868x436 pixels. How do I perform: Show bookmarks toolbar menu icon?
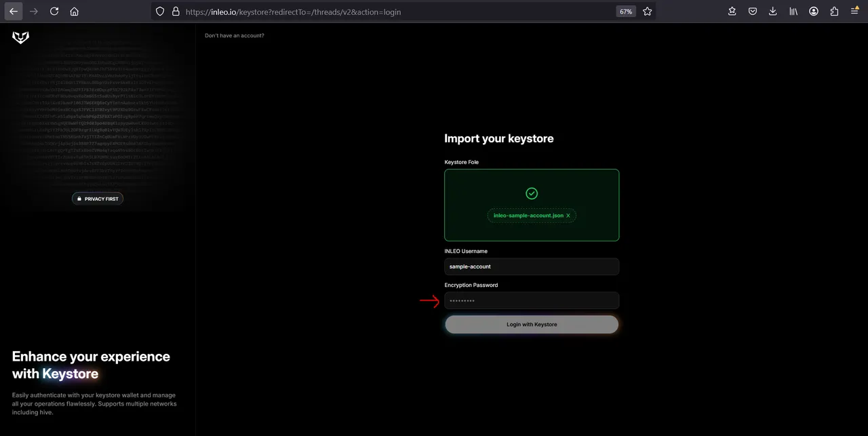click(732, 12)
